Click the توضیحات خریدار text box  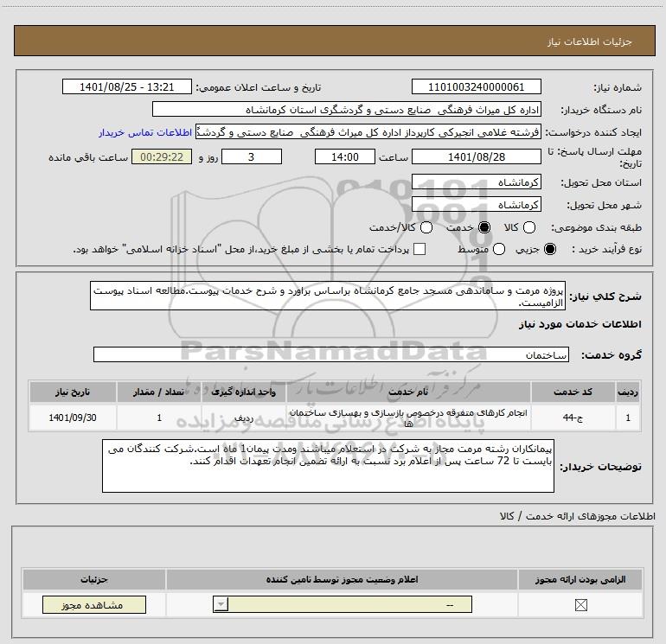pyautogui.click(x=328, y=466)
